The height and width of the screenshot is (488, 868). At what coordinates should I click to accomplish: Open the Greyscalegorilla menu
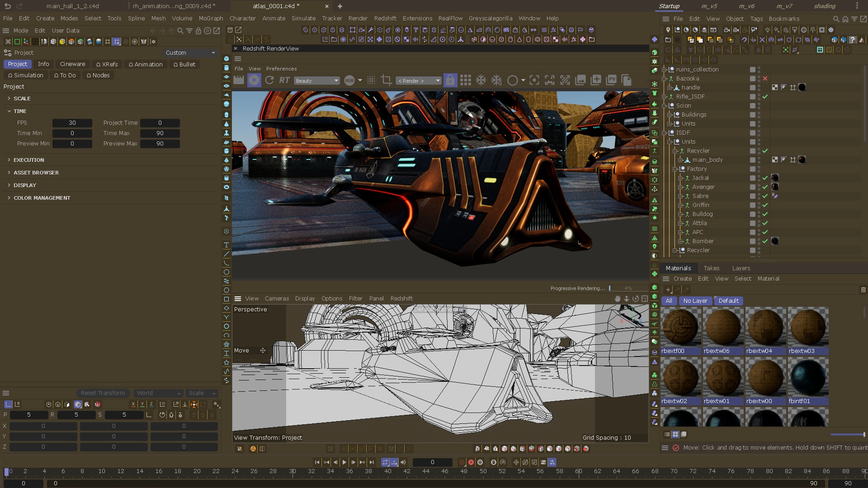[x=491, y=19]
